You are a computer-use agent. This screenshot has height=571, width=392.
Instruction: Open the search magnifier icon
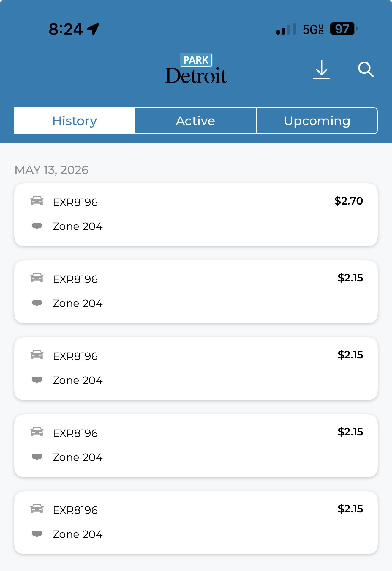click(366, 70)
